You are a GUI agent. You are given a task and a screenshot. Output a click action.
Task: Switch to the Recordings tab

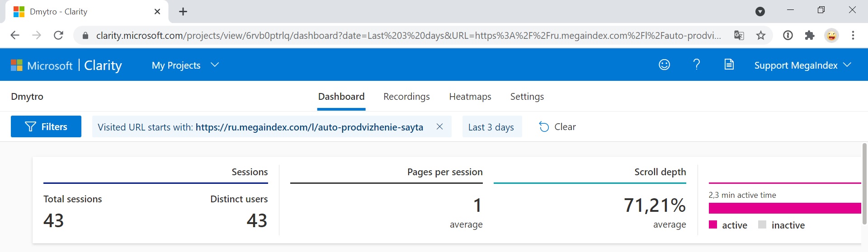click(406, 97)
